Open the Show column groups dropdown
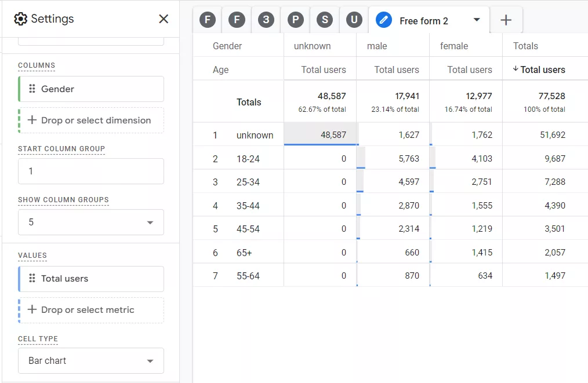588x383 pixels. 91,222
